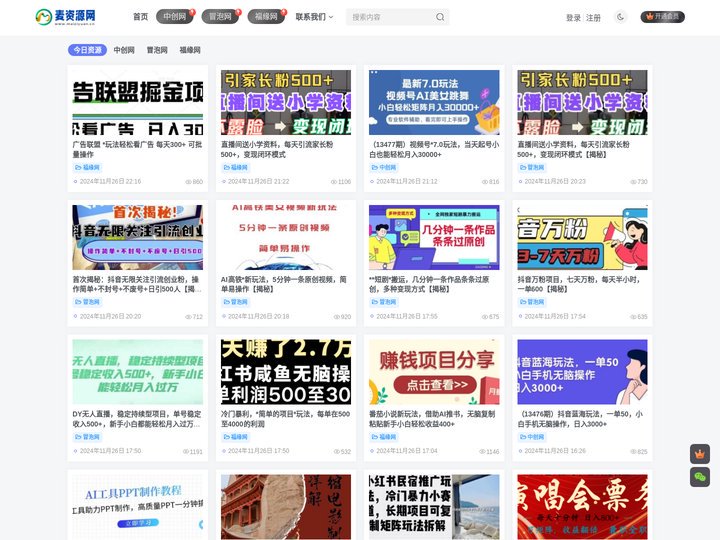Open thumbnail 几分钟一条作品条条过原创
The height and width of the screenshot is (540, 720).
tap(434, 237)
